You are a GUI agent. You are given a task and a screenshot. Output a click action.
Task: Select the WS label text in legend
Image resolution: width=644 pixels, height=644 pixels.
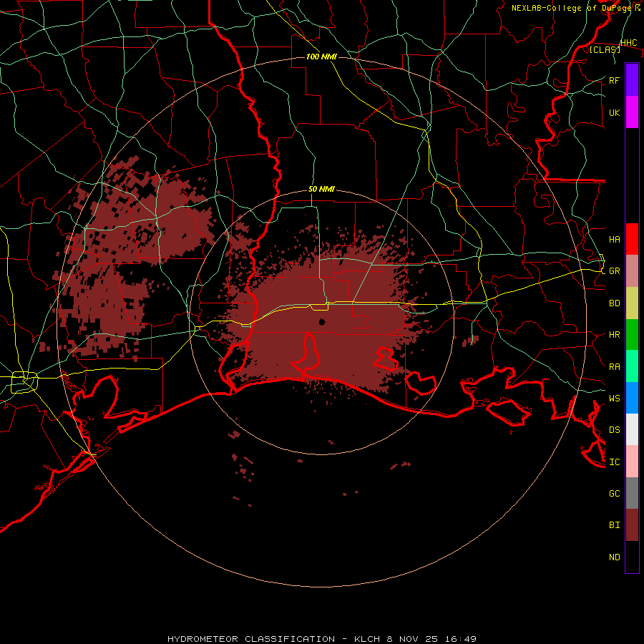click(x=614, y=398)
